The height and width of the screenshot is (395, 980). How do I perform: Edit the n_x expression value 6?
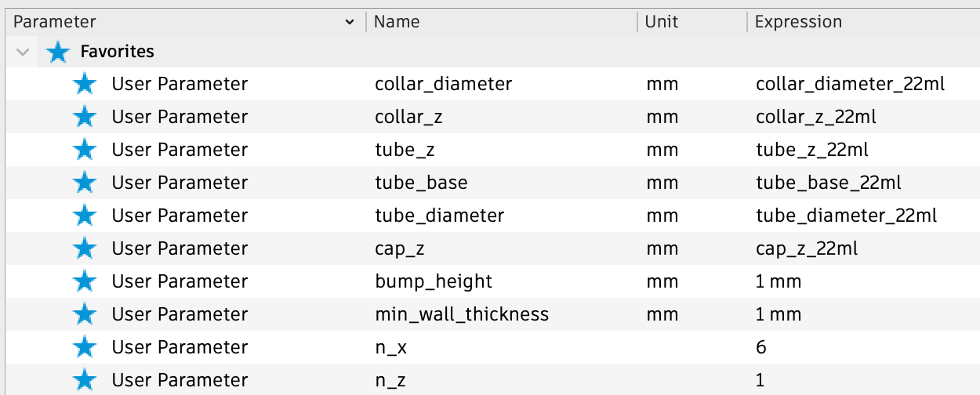pyautogui.click(x=760, y=347)
